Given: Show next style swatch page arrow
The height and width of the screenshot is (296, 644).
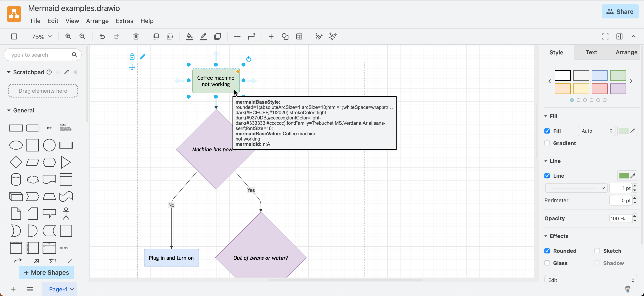Looking at the screenshot, I should tap(631, 81).
